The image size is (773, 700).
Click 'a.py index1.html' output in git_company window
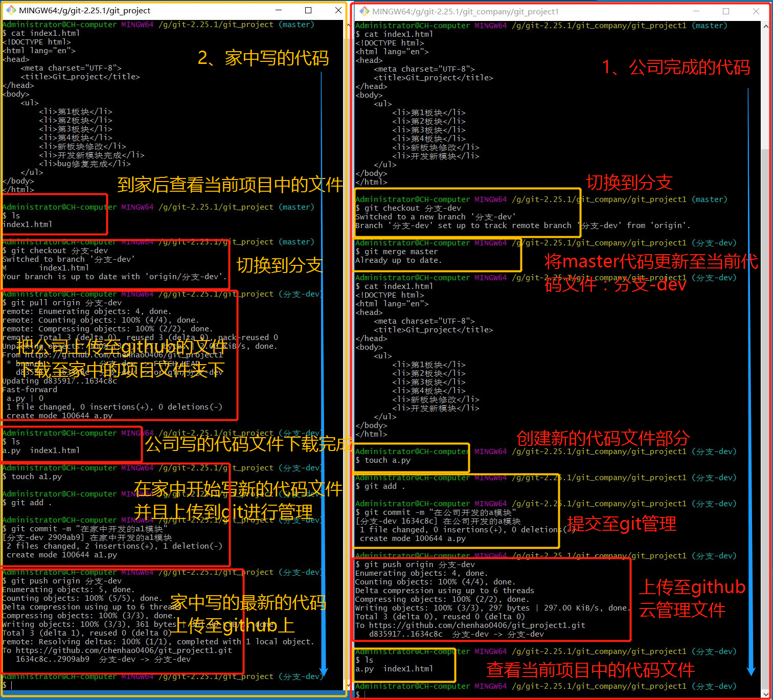point(394,669)
